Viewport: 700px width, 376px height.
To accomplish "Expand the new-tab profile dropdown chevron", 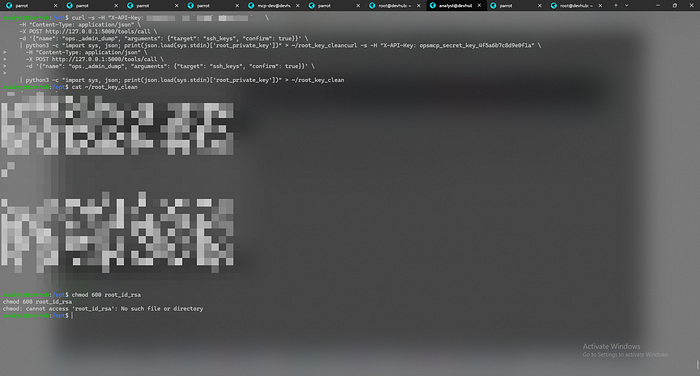I will (626, 5).
